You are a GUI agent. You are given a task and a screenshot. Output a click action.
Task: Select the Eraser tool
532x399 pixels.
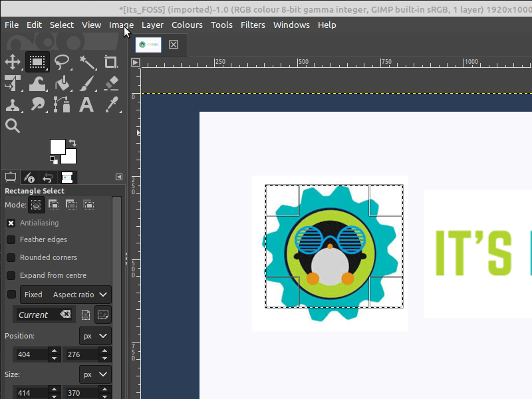[x=111, y=84]
